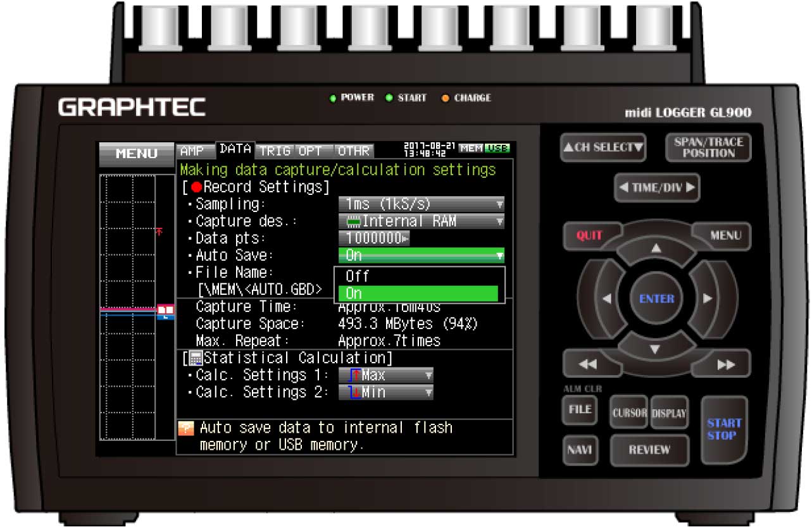
Task: Open Calc. Settings 2 Min dropdown
Action: click(x=385, y=392)
